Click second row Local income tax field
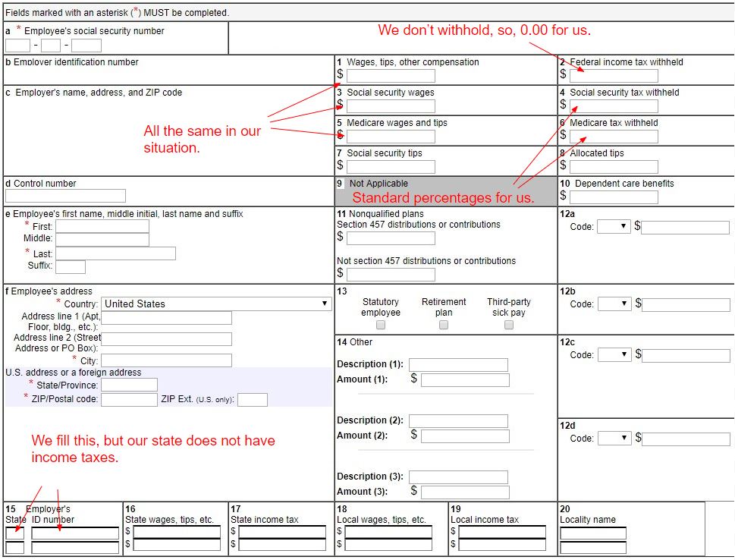 (502, 545)
